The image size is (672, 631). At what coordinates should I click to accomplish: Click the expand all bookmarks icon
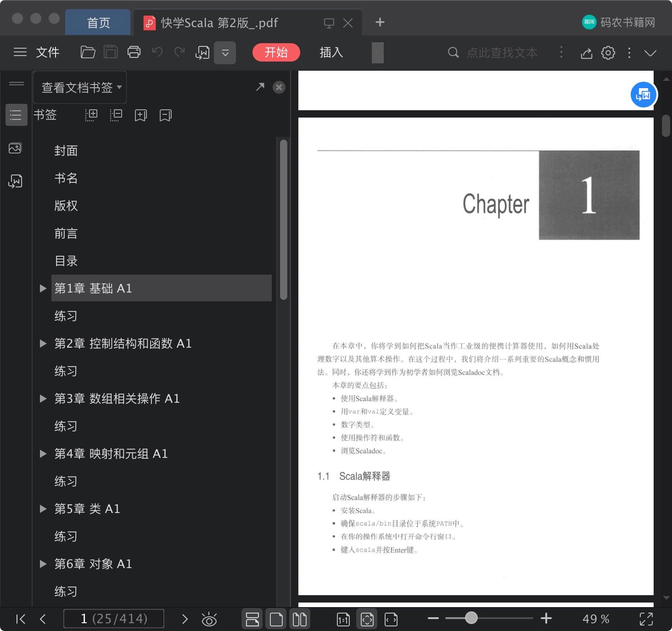click(91, 115)
